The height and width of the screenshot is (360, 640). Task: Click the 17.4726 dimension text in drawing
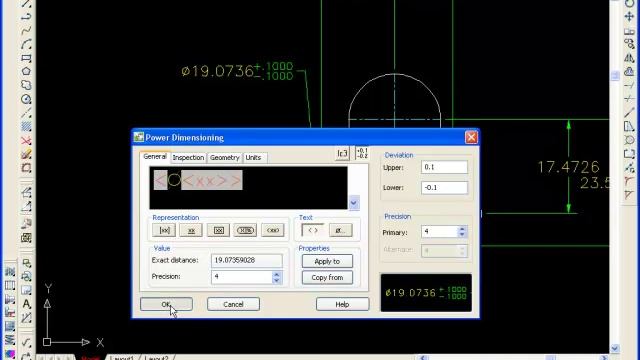click(568, 167)
